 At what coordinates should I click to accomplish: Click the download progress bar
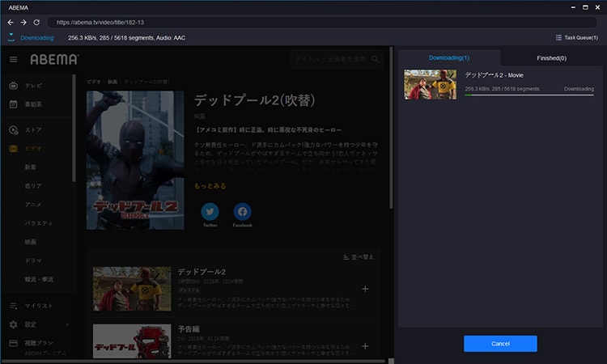coord(529,95)
